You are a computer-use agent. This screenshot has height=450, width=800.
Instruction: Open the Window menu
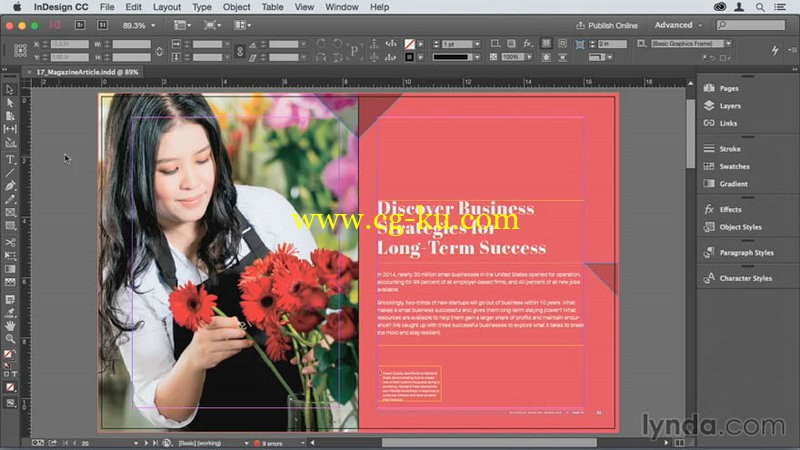coord(342,7)
